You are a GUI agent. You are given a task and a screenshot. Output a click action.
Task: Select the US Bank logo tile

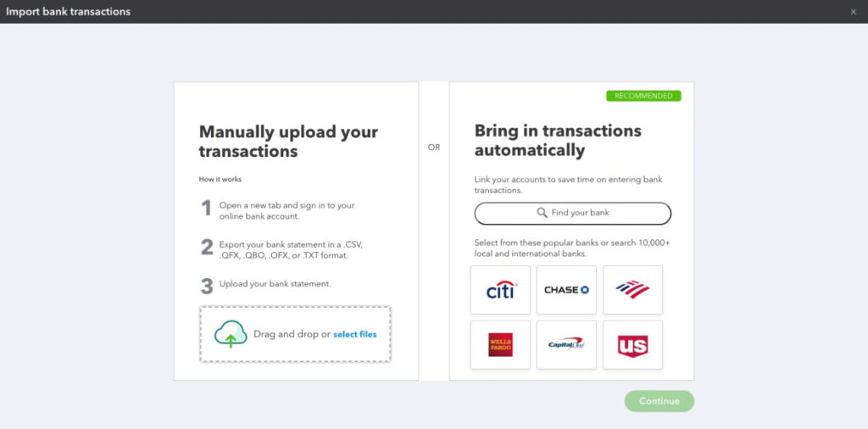point(632,344)
